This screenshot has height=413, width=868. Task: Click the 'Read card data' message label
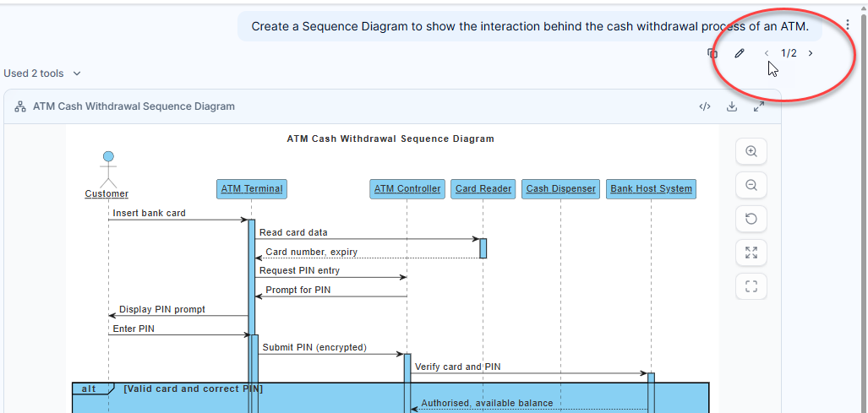[x=293, y=233]
